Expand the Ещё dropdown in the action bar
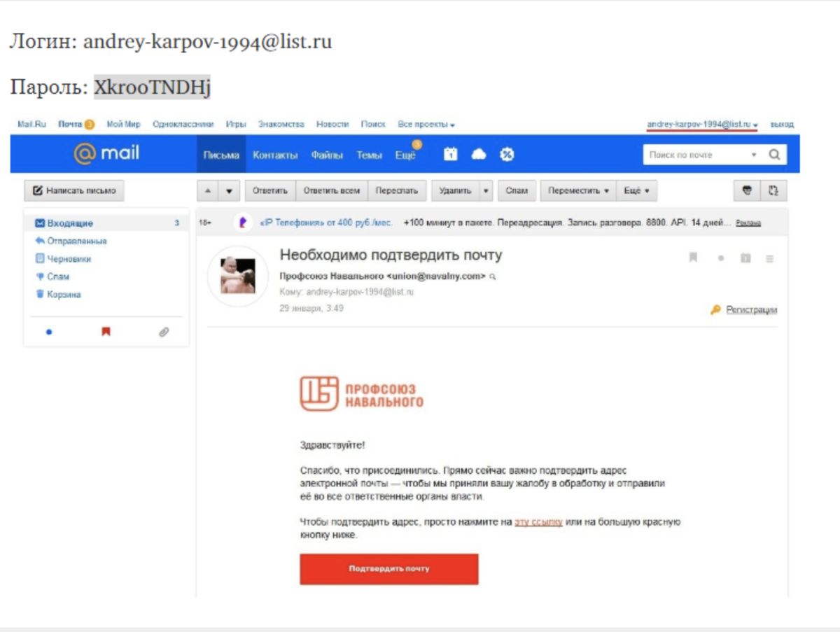This screenshot has height=632, width=840. [x=633, y=190]
